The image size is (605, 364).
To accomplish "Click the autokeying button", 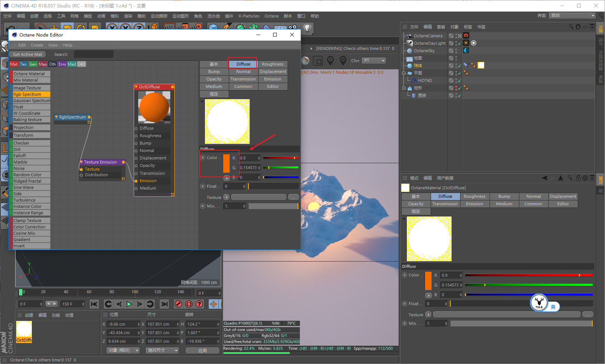I will tap(189, 304).
